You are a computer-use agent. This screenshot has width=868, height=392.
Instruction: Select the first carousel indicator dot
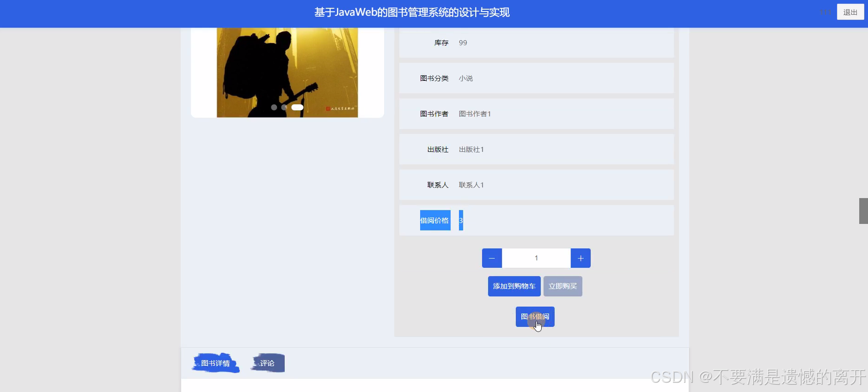coord(274,107)
